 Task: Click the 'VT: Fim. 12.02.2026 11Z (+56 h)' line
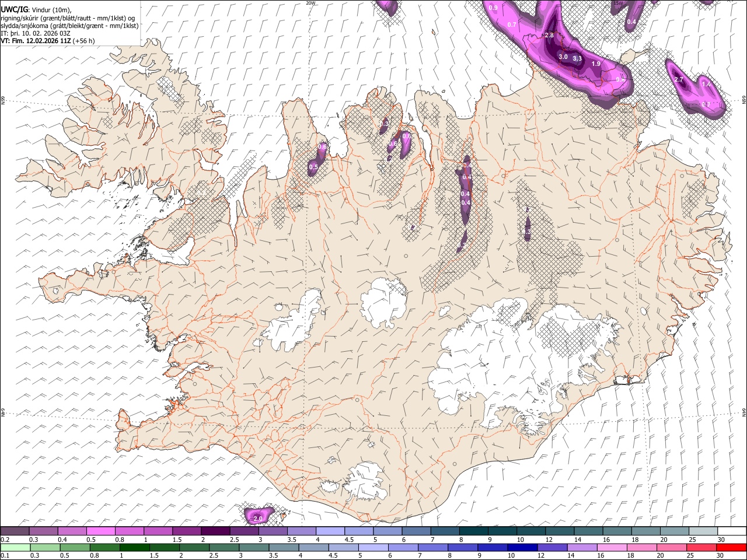[47, 41]
